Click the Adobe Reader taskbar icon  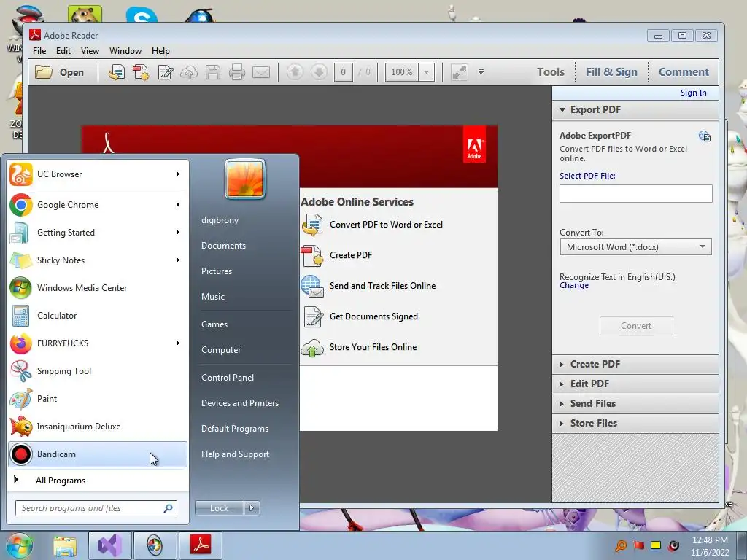pyautogui.click(x=201, y=545)
